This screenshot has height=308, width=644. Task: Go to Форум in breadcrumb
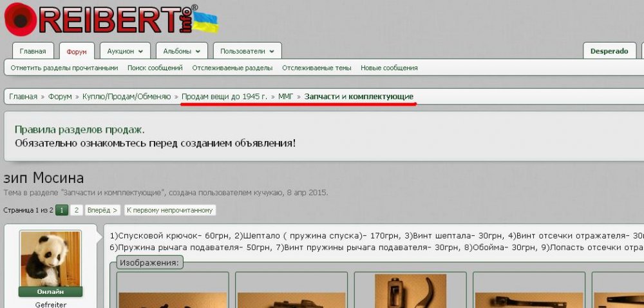tap(60, 97)
